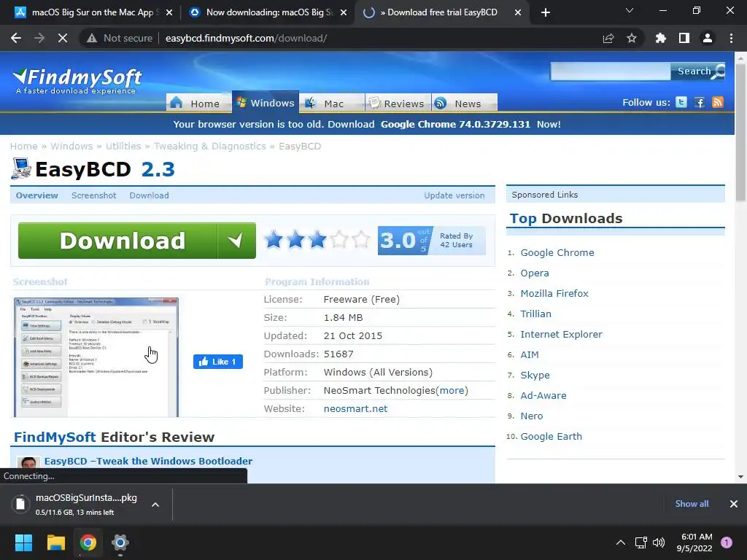This screenshot has width=747, height=560.
Task: Click the site Search button
Action: (697, 71)
